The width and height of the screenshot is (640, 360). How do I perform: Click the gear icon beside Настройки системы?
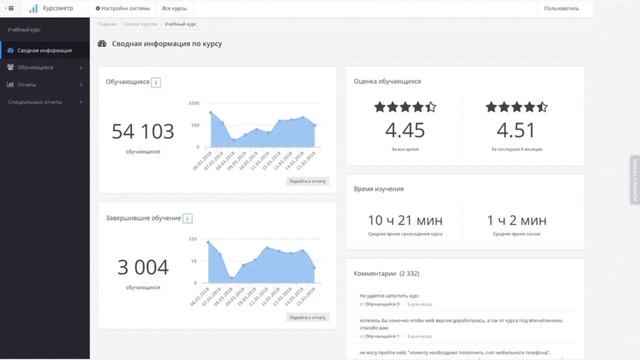pos(98,8)
